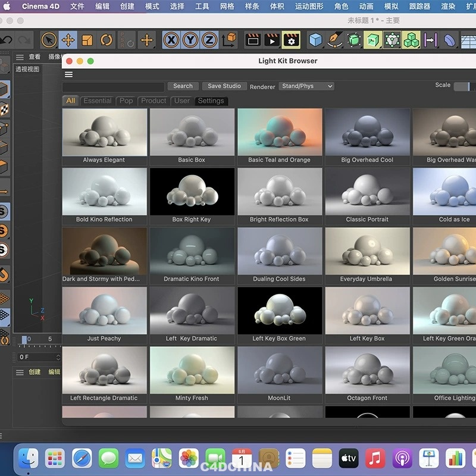
Task: Open the 文件 menu
Action: 77,7
